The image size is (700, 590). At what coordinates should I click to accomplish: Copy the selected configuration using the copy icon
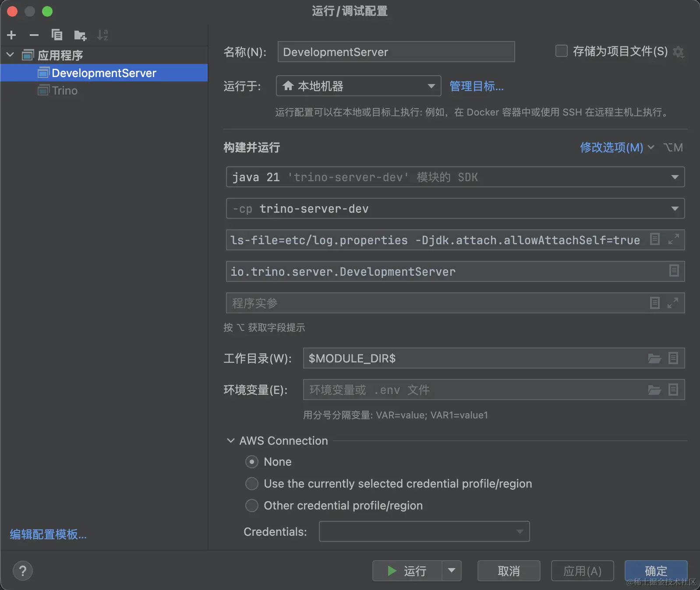(x=57, y=35)
